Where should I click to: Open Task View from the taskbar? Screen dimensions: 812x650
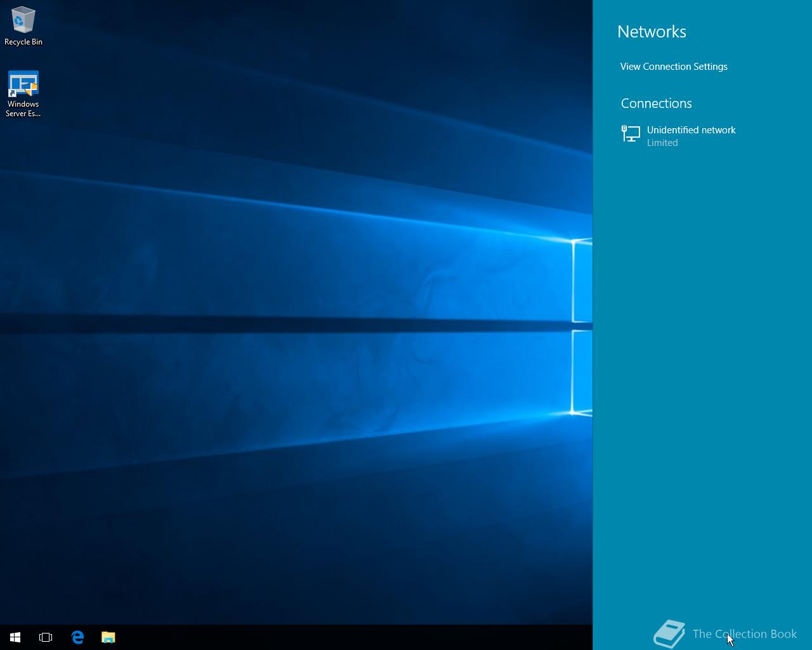coord(46,637)
